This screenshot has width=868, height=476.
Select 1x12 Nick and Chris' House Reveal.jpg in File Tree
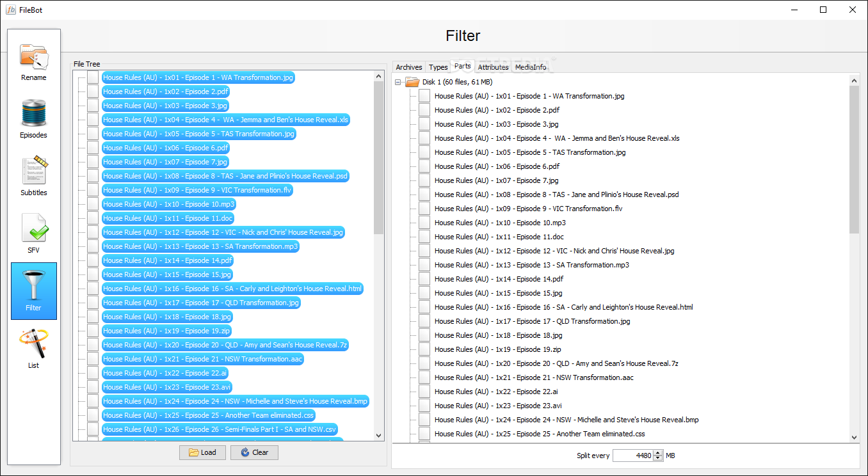223,232
